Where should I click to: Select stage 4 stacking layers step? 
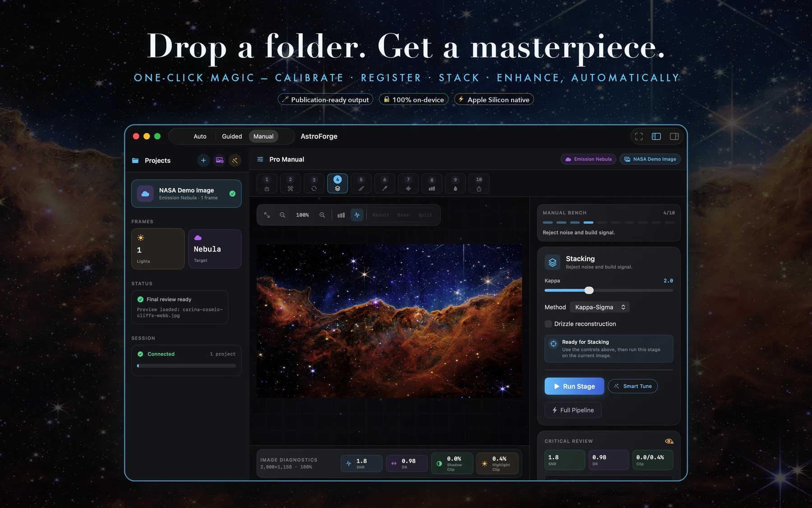[337, 184]
